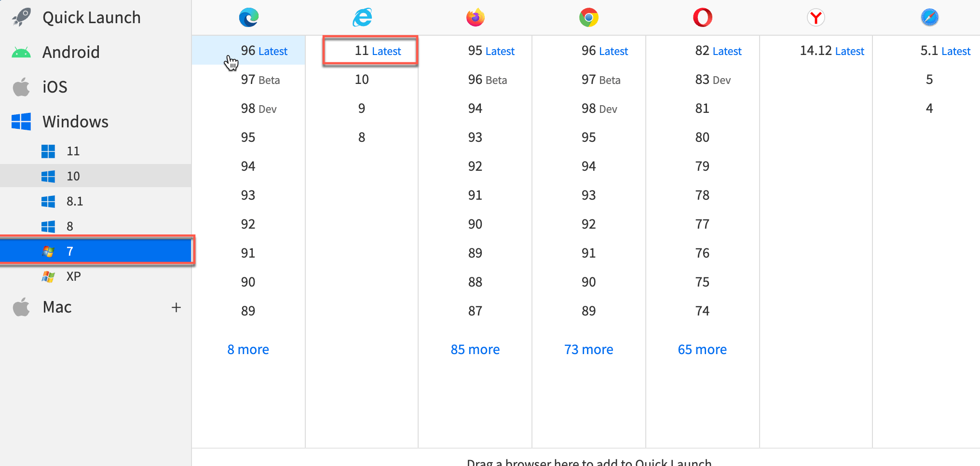This screenshot has width=980, height=466.
Task: Click the Windows XP icon in sidebar
Action: pyautogui.click(x=48, y=276)
